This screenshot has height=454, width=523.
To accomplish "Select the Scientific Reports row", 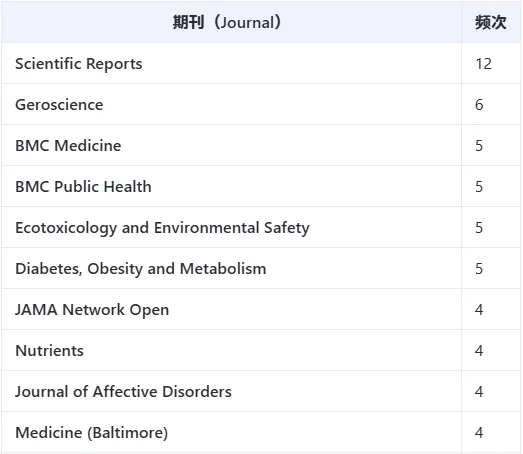I will 261,63.
